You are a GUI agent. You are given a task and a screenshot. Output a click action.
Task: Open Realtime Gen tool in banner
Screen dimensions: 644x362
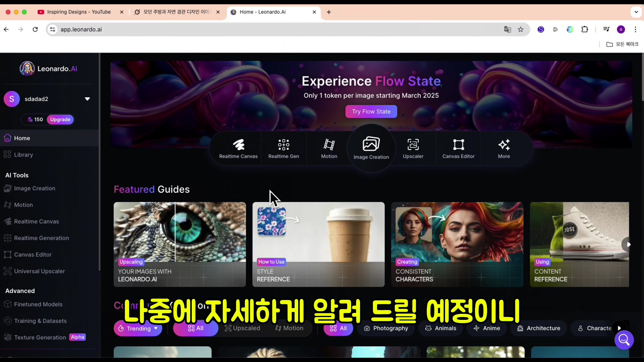pyautogui.click(x=284, y=148)
